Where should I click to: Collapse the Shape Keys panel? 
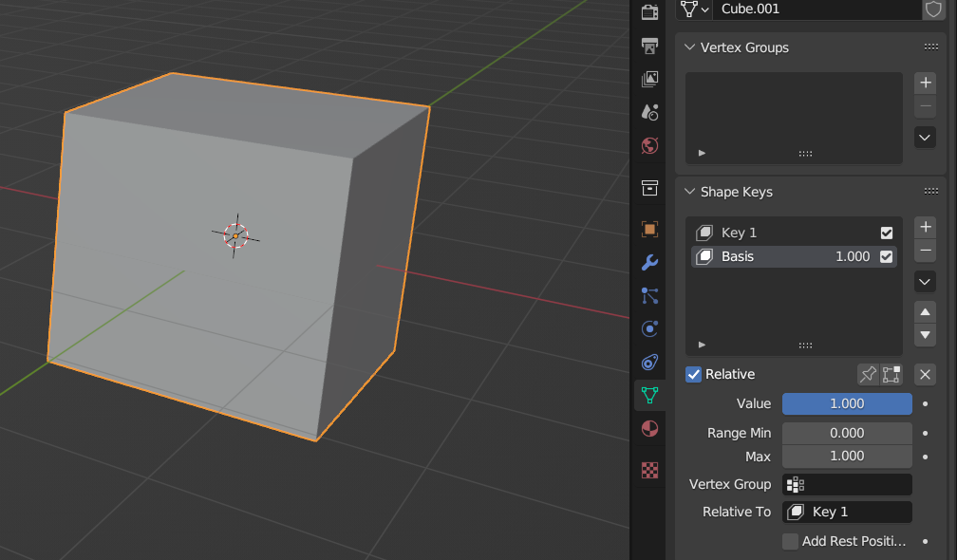click(x=688, y=192)
